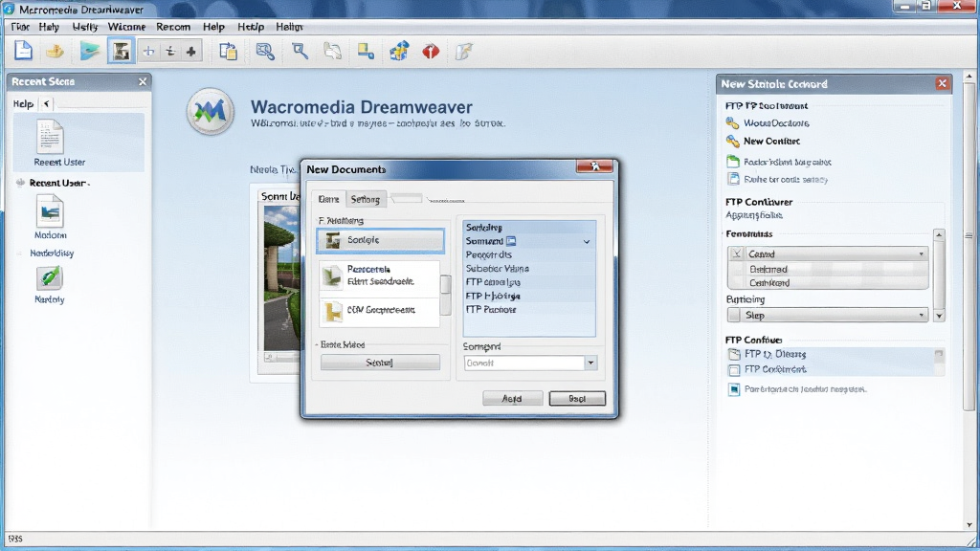Click the small blue icon next to Somuard
Image resolution: width=980 pixels, height=551 pixels.
tap(511, 241)
